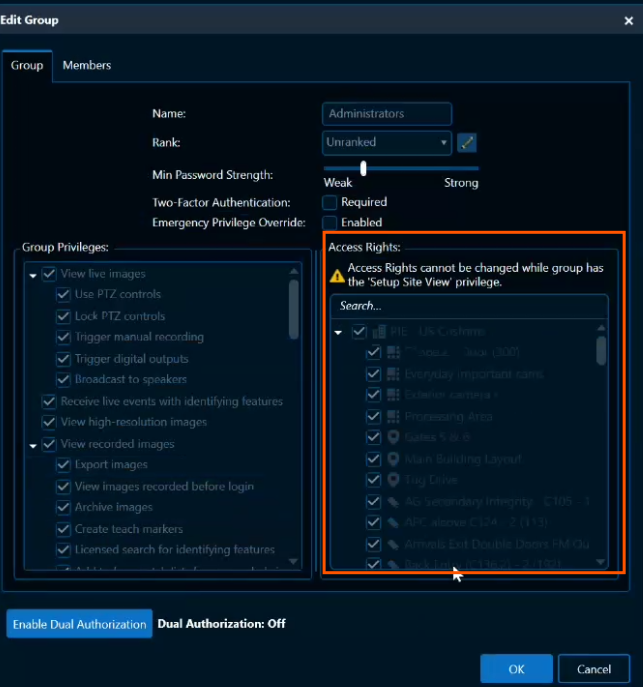
Task: Confirm changes with OK button
Action: 516,669
